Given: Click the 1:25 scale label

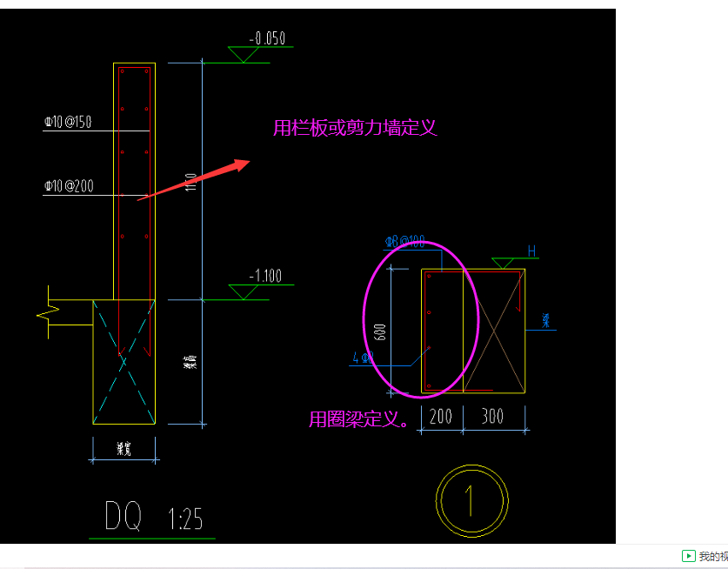Looking at the screenshot, I should [x=185, y=519].
